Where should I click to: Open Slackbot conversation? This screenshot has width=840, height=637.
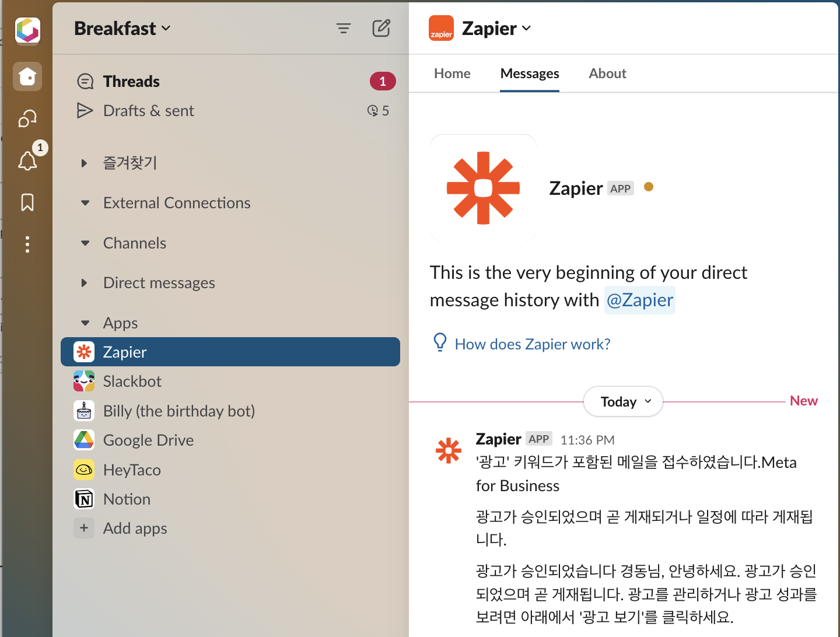(230, 381)
